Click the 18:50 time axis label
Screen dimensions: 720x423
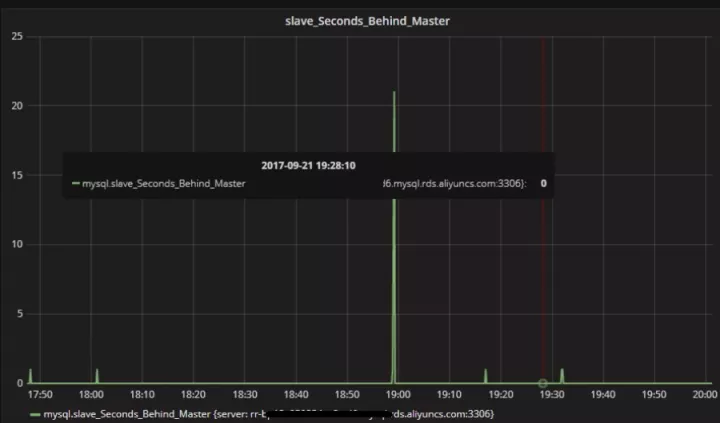coord(347,395)
